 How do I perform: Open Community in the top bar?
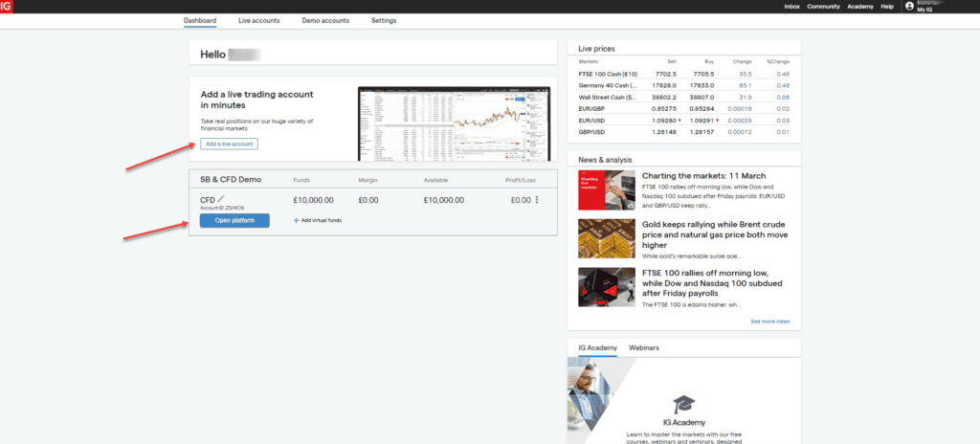[x=823, y=7]
